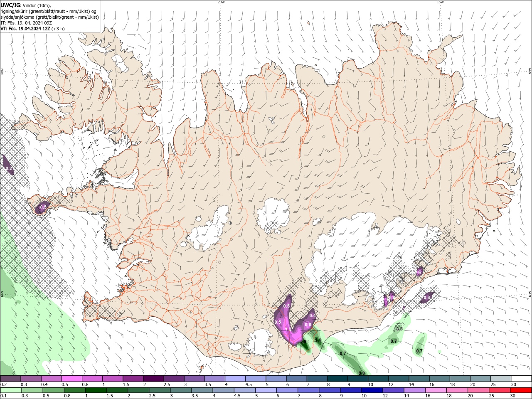Select the 0.8 swatch in the snow scale
Image resolution: width=532 pixels, height=399 pixels.
click(92, 379)
